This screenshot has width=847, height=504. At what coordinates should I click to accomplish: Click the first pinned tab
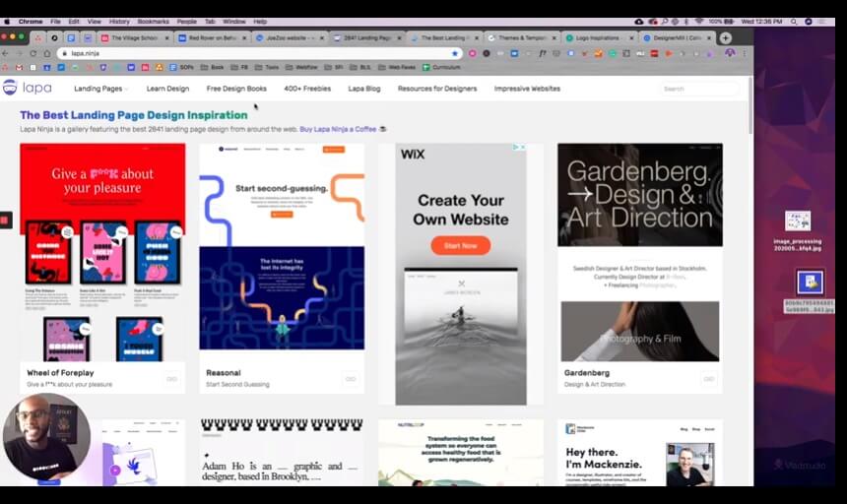click(x=37, y=37)
